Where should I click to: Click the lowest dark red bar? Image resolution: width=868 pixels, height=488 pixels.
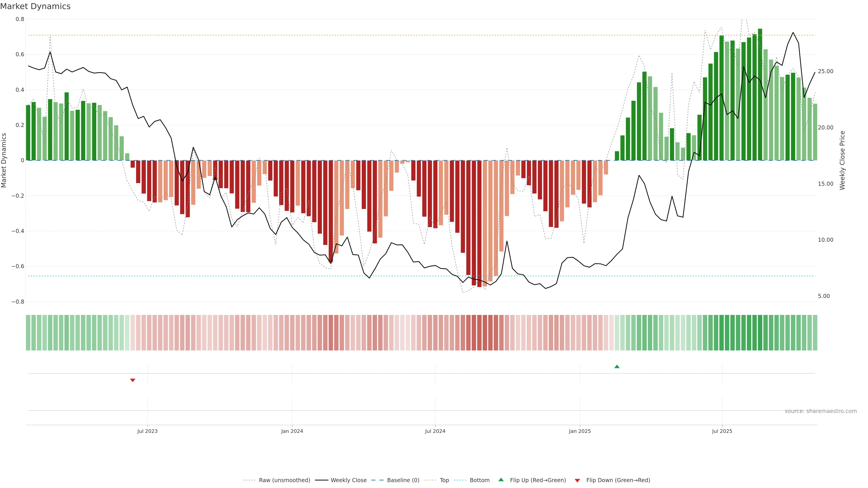[479, 224]
